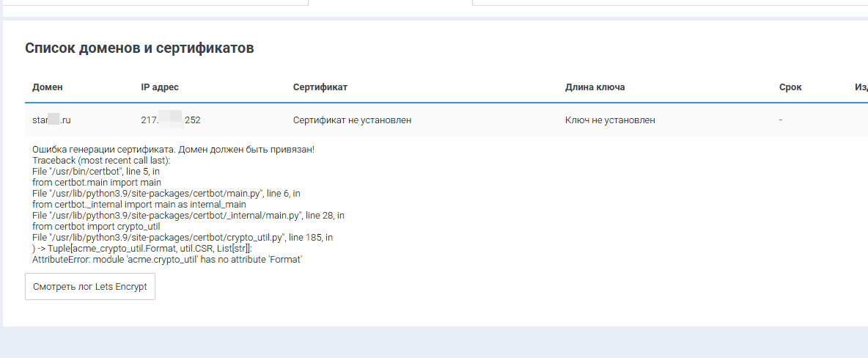Click the 'Список доменов и сертификатов' heading
Screen dimensions: 868x358
coord(139,48)
